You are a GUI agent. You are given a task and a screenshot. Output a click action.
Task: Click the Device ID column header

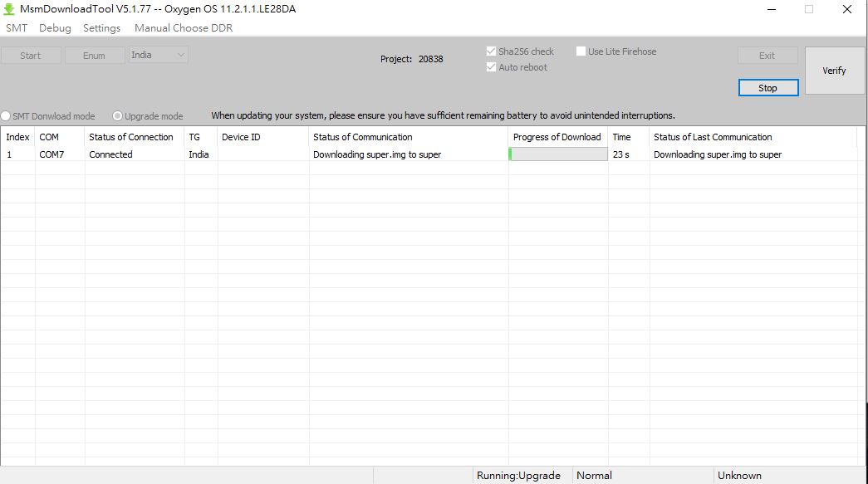point(263,137)
